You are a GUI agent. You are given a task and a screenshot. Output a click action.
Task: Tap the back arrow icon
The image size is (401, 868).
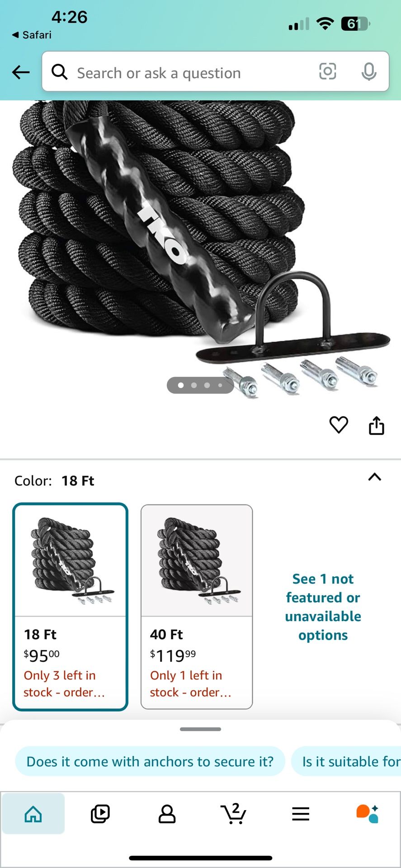pos(21,72)
